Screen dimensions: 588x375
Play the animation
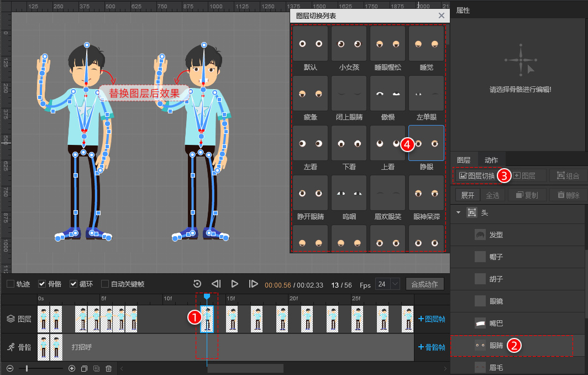point(235,284)
